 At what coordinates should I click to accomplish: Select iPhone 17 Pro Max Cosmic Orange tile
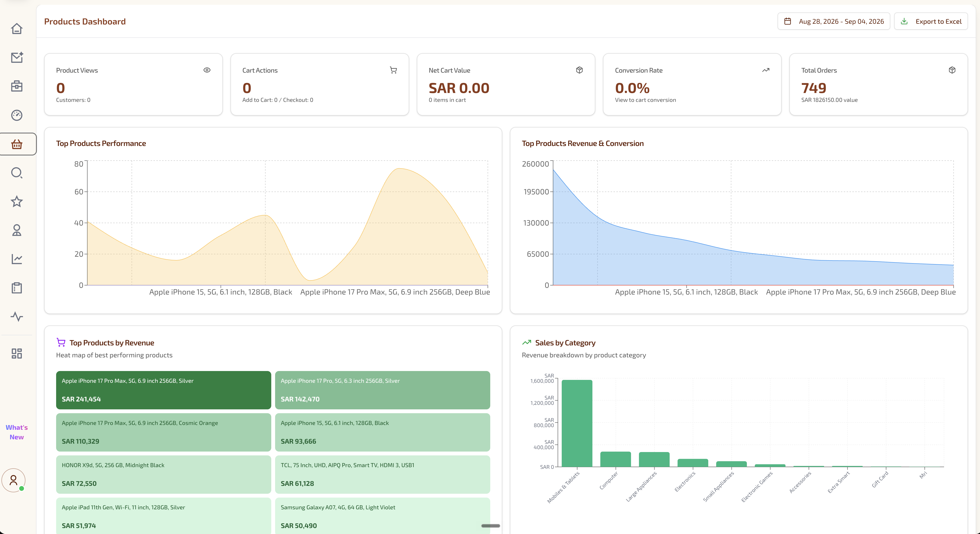click(164, 432)
